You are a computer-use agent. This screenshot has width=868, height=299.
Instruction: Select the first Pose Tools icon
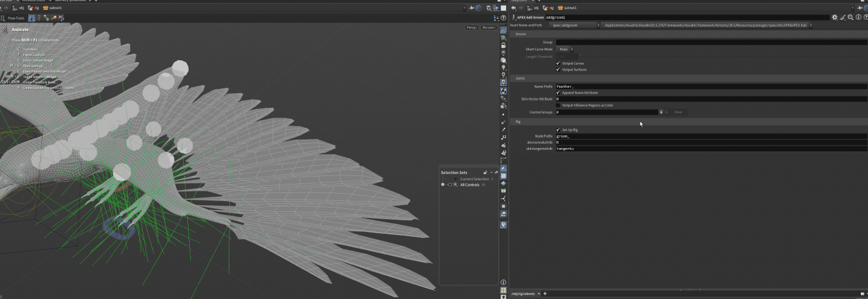32,18
